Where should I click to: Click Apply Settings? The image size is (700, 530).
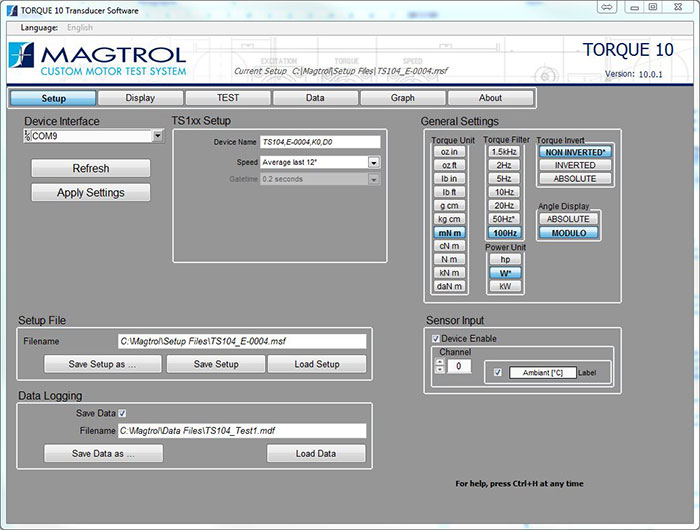(x=91, y=192)
